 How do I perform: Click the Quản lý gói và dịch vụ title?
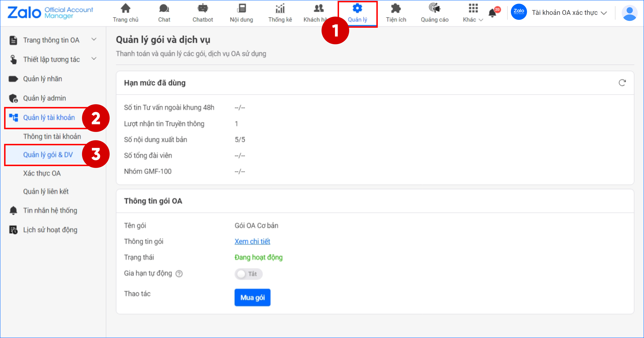pyautogui.click(x=163, y=40)
